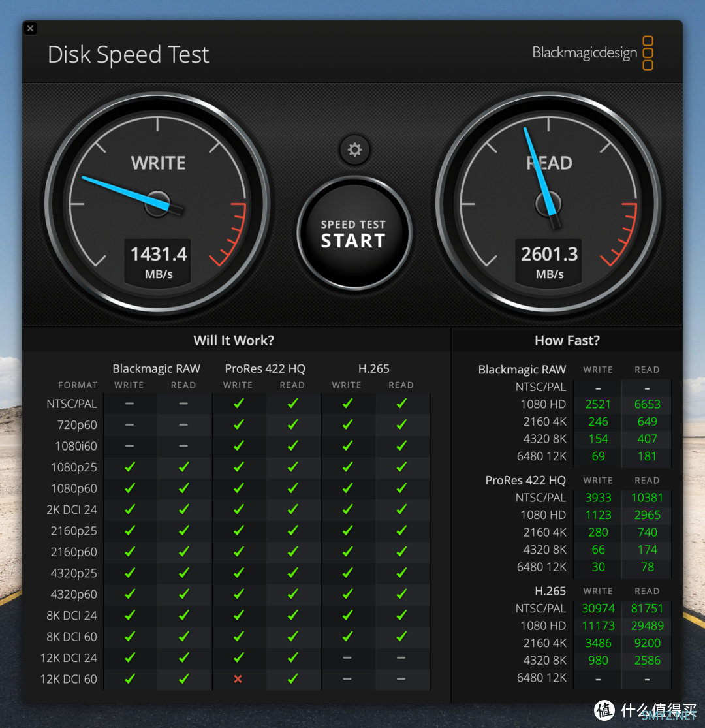Viewport: 705px width, 728px height.
Task: Click the Blackmagicdesign logo
Action: coord(593,53)
